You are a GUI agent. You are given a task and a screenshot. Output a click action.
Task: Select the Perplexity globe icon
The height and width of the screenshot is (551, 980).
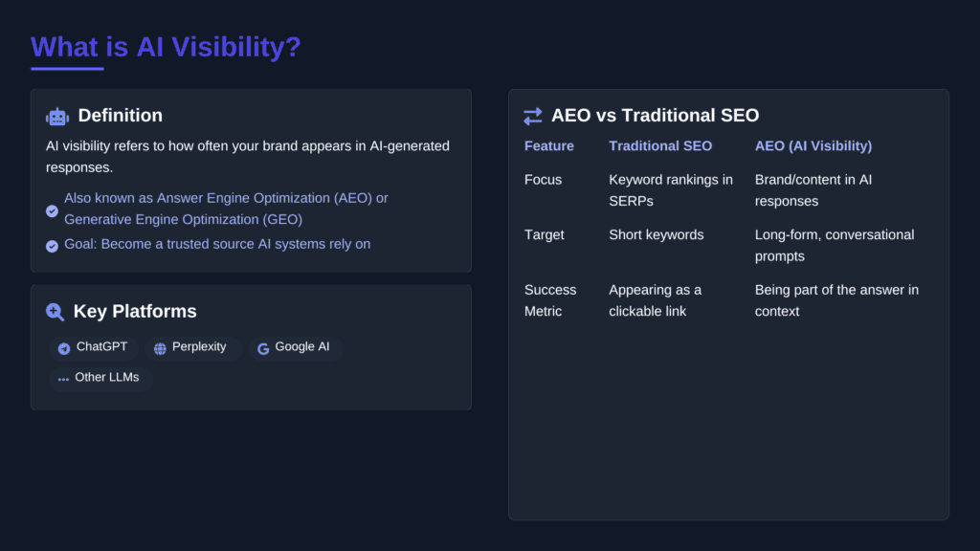158,347
